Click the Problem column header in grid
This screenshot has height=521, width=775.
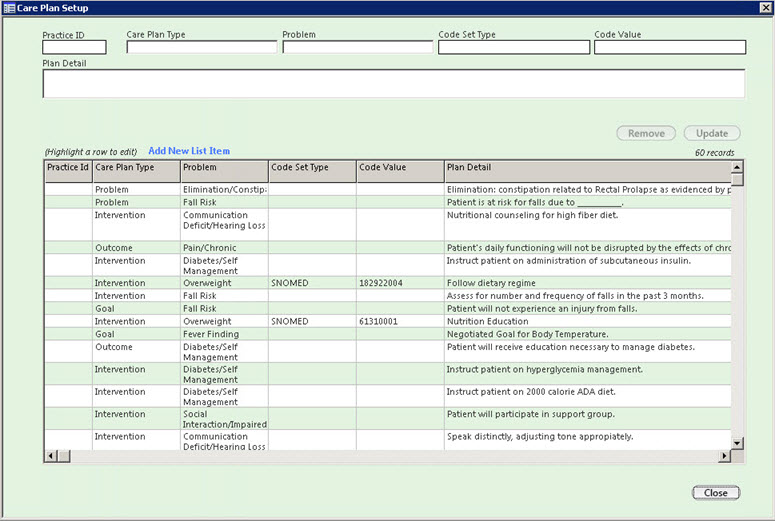[224, 171]
